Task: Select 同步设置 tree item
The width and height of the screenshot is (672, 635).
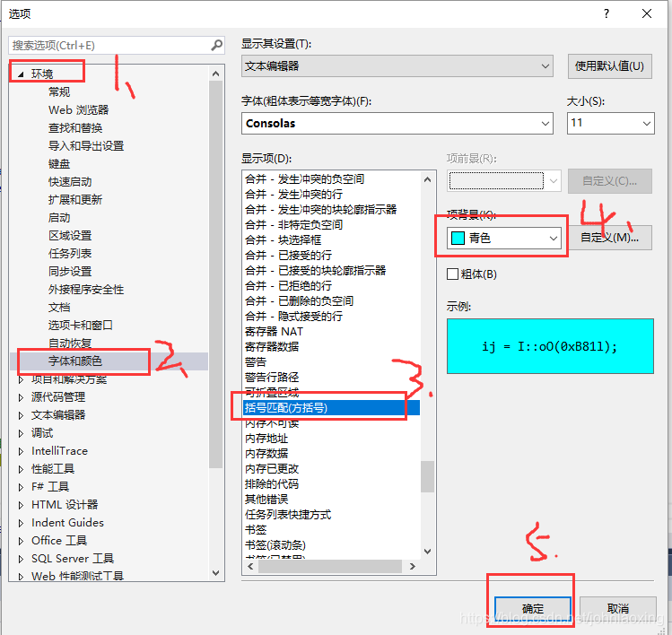Action: [x=70, y=272]
